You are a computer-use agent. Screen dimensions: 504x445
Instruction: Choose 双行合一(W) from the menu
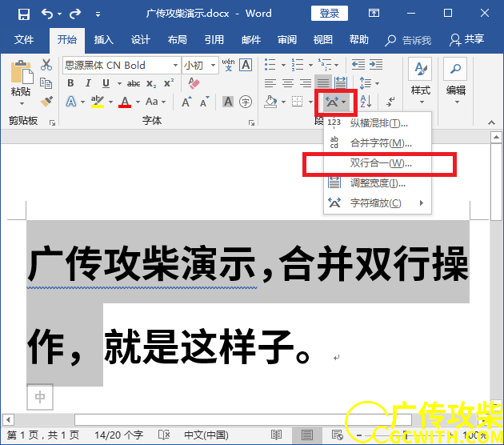pyautogui.click(x=378, y=163)
